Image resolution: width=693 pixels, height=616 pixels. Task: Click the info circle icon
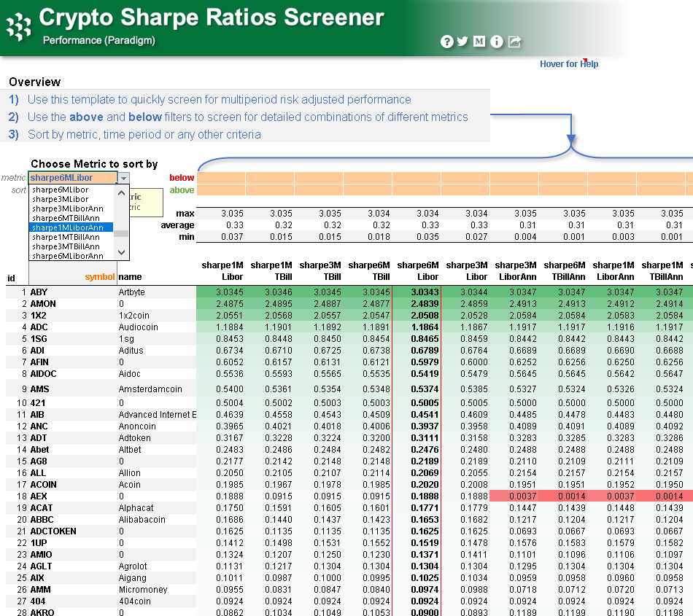click(x=497, y=42)
